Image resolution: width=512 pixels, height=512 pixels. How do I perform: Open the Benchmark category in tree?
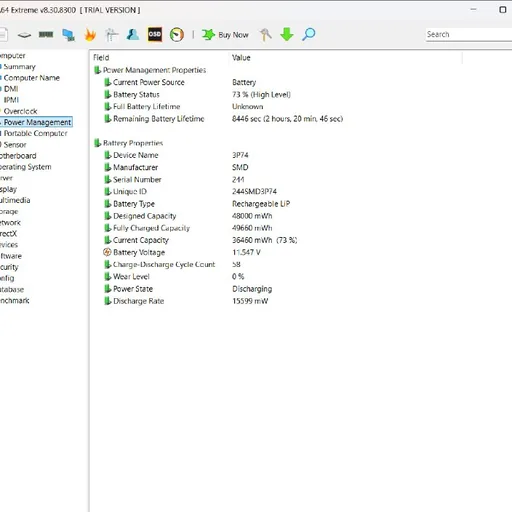[15, 300]
